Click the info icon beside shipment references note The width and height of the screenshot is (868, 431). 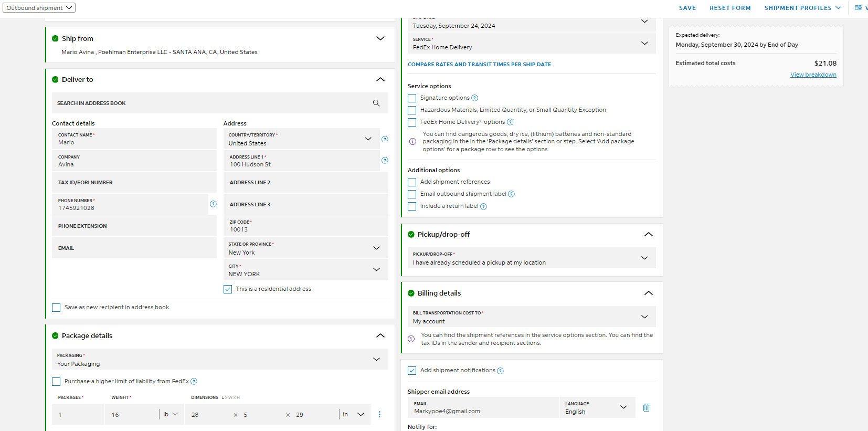411,339
